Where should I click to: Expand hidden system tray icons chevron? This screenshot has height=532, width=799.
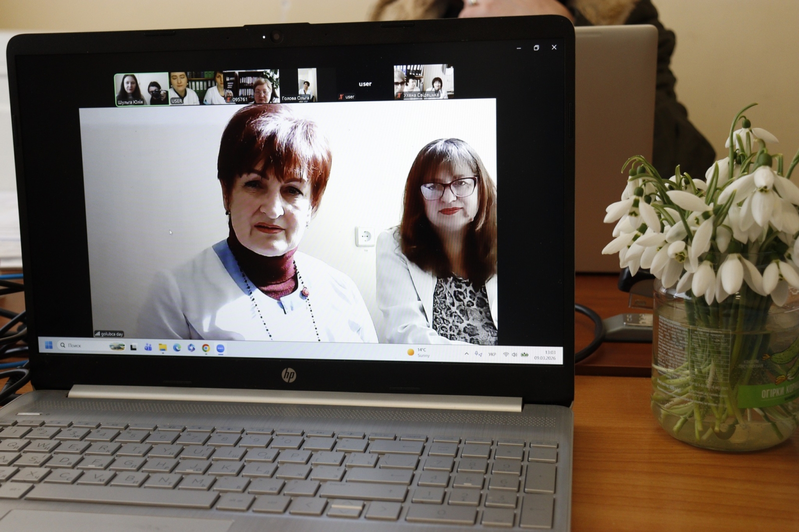pos(466,354)
